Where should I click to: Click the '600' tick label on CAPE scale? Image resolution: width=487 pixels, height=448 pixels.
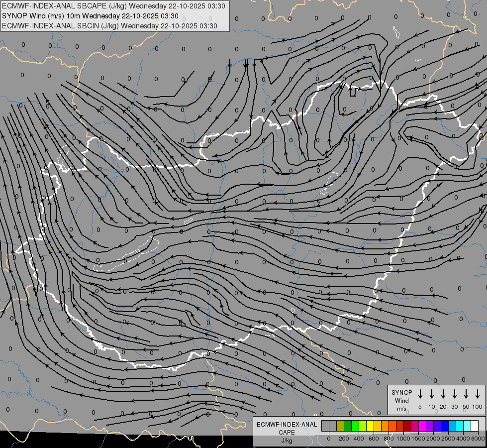374,439
